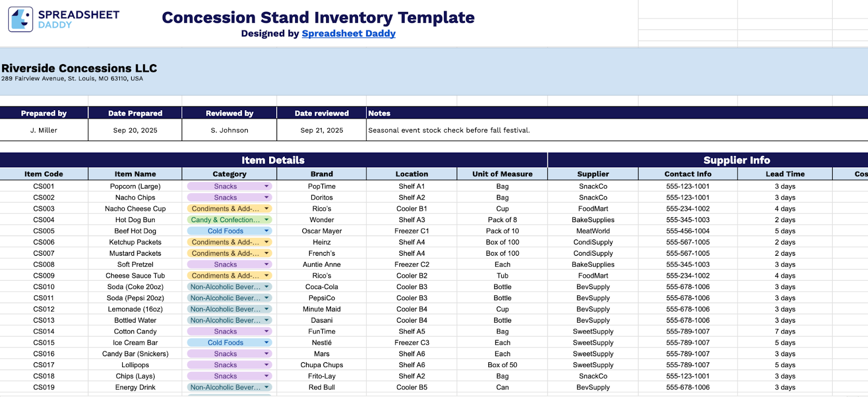868x397 pixels.
Task: Select the Supplier Info section header
Action: coord(737,160)
